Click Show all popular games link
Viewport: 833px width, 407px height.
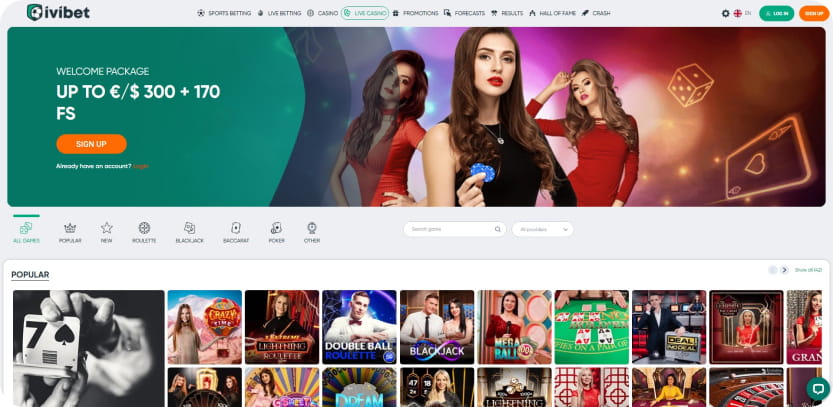coord(808,270)
